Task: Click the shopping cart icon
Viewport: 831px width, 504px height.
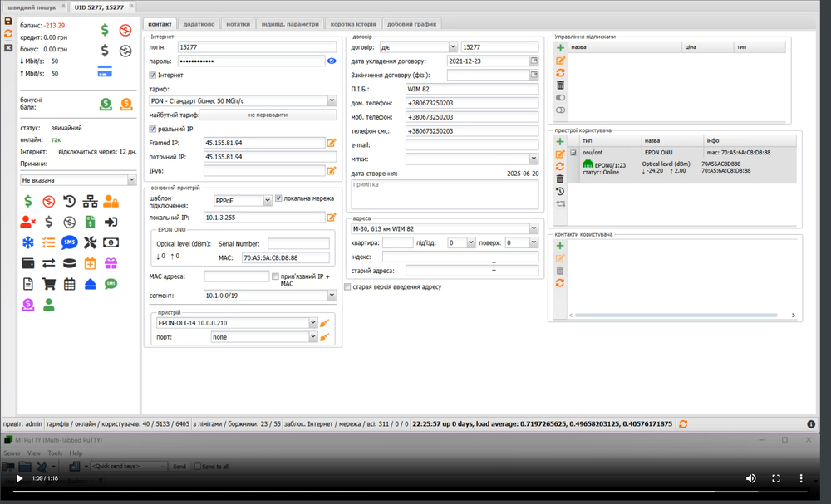Action: tap(49, 284)
